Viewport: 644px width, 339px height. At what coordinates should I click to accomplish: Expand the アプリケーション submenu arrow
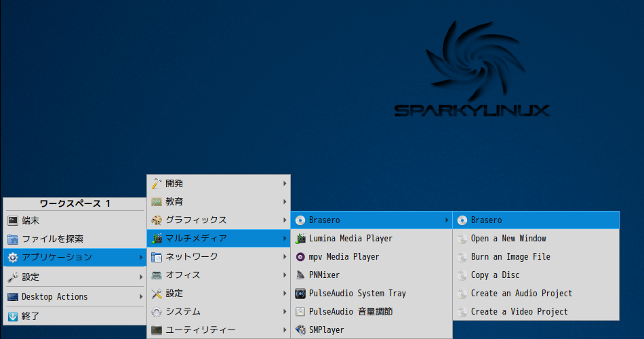[x=141, y=257]
